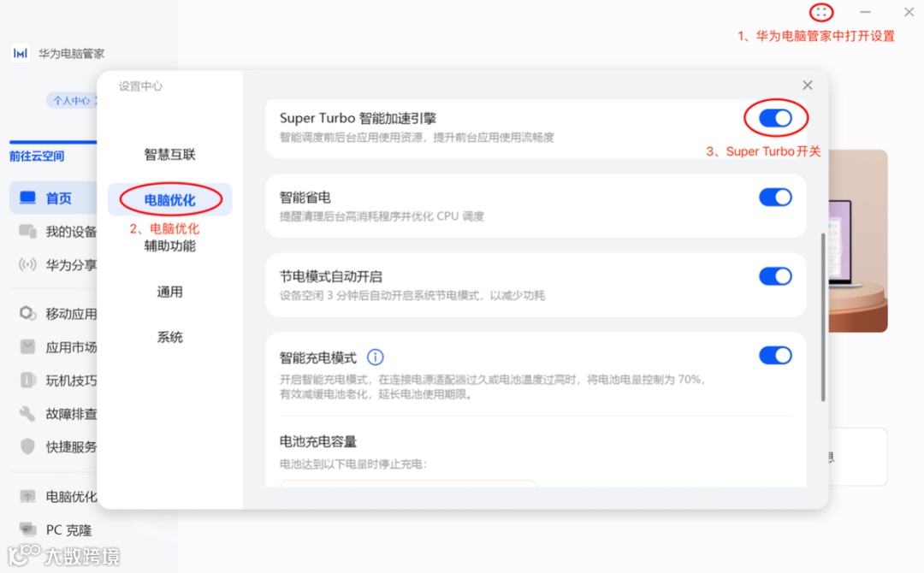Click the 移动应用 icon in sidebar
Viewport: 924px width, 573px height.
[27, 313]
